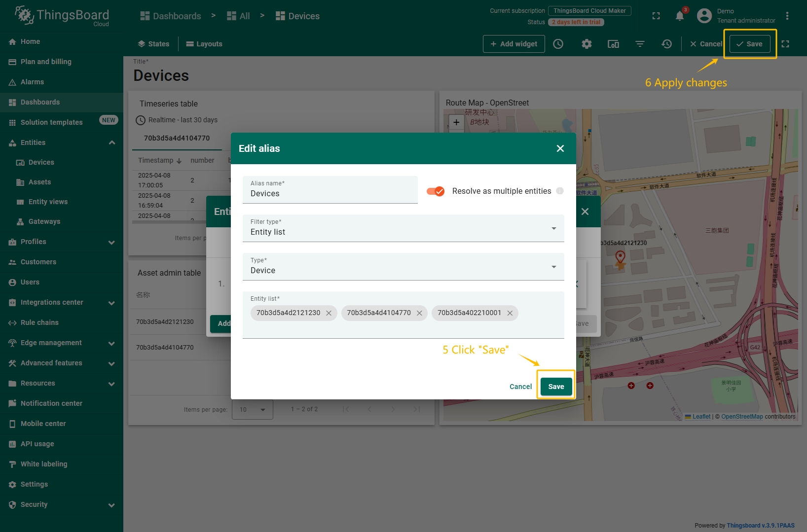Viewport: 807px width, 532px height.
Task: Click Save in Edit alias dialog
Action: coord(556,387)
